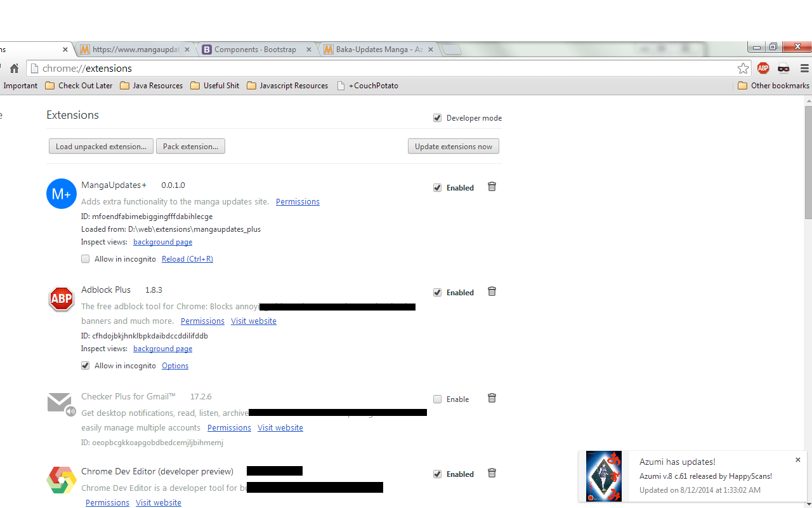Inspect the MangaUpdates+ background page
Screen dimensions: 812x508
click(x=162, y=242)
